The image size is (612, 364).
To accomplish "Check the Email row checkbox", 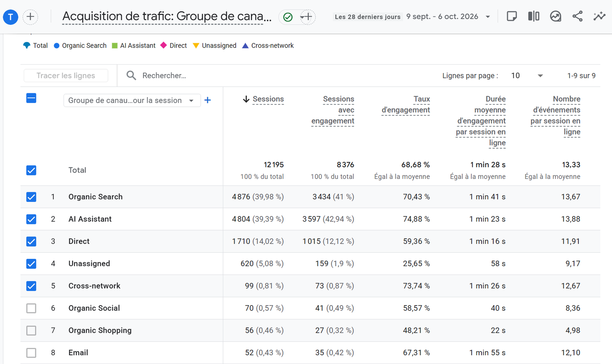I will pyautogui.click(x=31, y=353).
